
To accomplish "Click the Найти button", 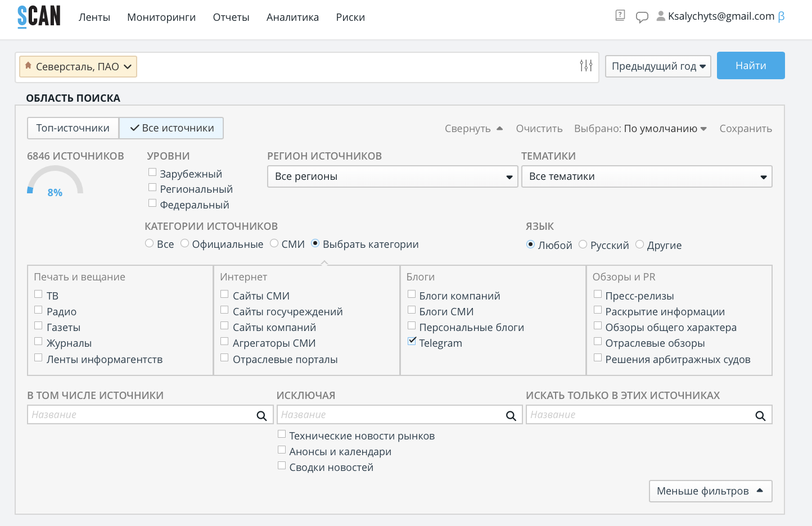I will [751, 66].
